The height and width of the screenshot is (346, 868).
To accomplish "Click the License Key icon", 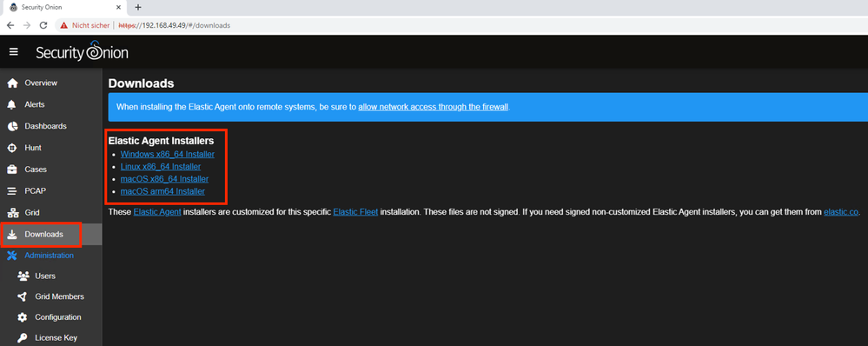I will click(23, 337).
